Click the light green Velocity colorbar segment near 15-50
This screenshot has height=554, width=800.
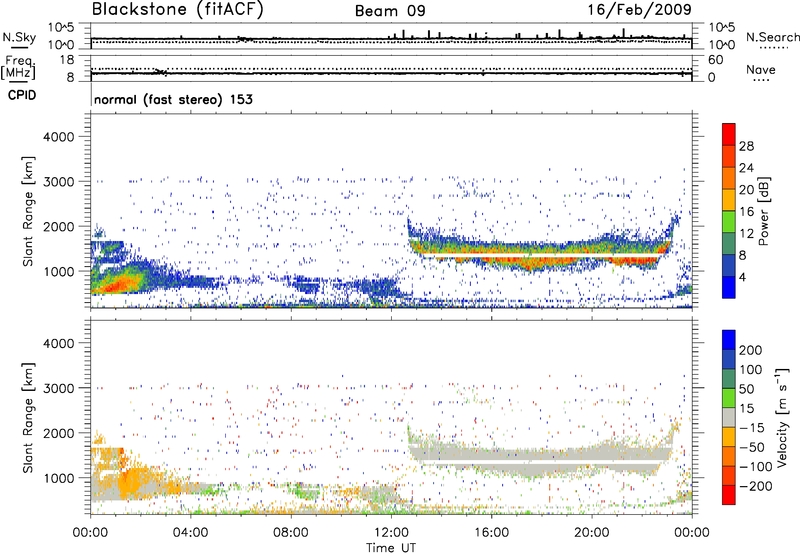(729, 398)
